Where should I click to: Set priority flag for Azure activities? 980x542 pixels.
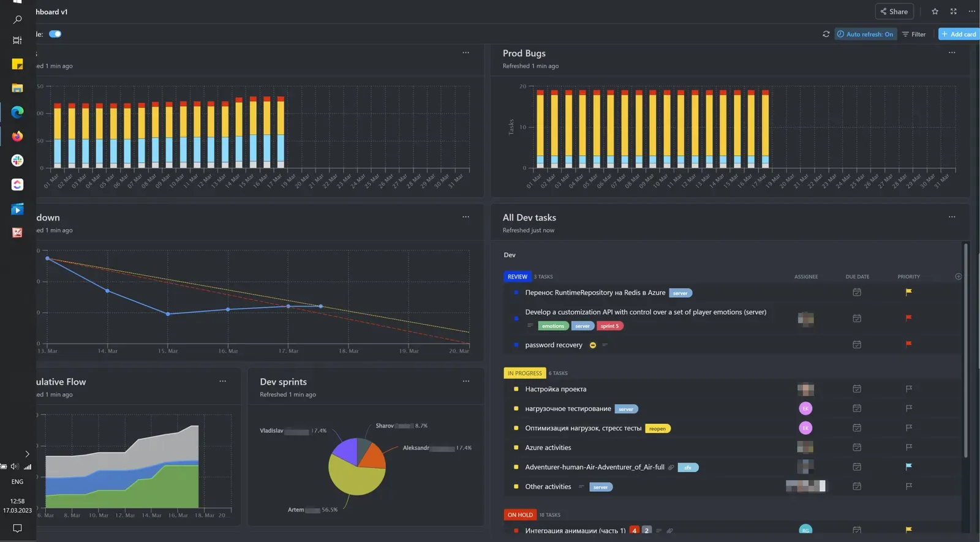click(909, 448)
